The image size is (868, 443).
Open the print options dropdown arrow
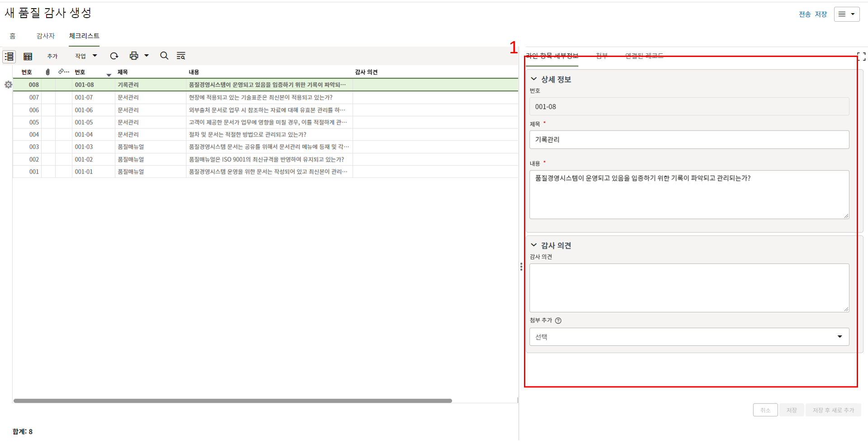coord(146,56)
